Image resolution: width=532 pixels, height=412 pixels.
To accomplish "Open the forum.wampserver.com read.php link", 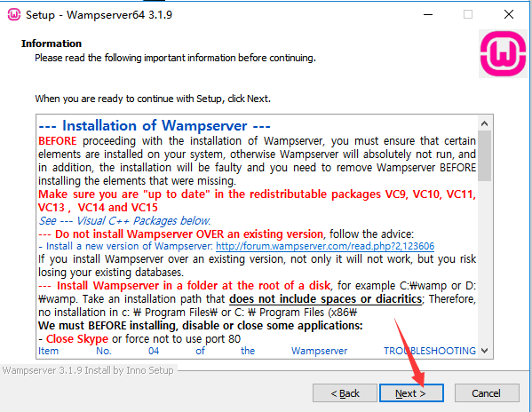I will click(325, 246).
